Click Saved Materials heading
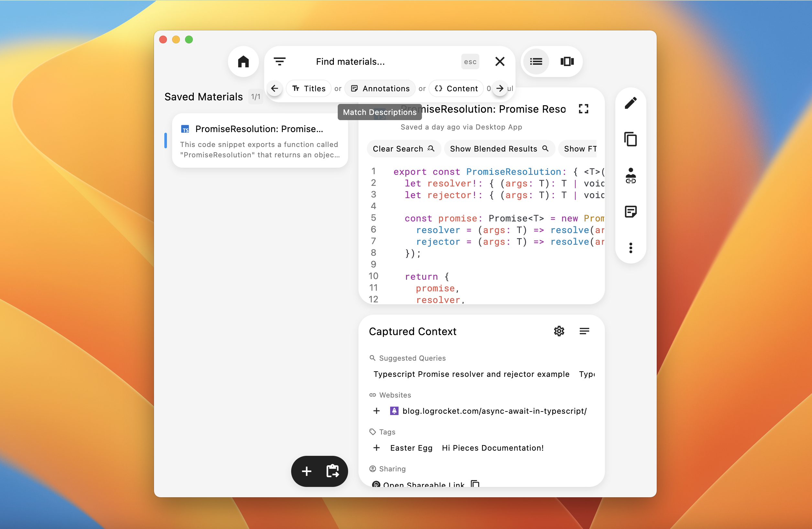This screenshot has width=812, height=529. tap(204, 97)
